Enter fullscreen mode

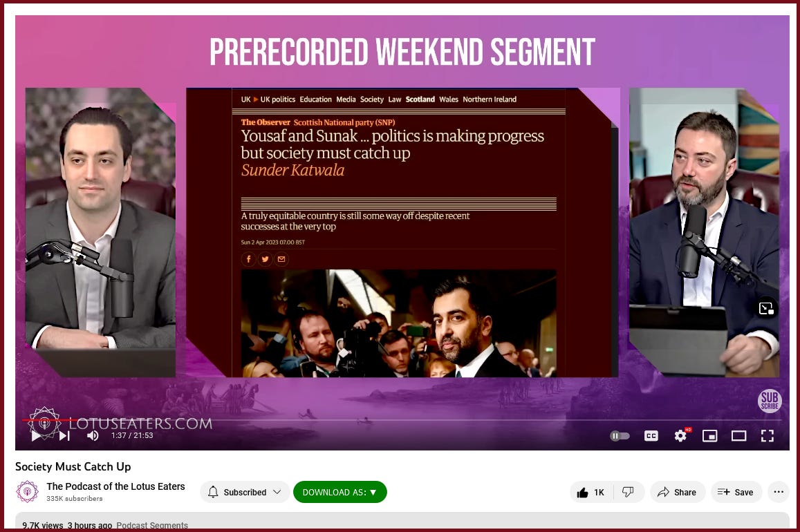pyautogui.click(x=768, y=436)
